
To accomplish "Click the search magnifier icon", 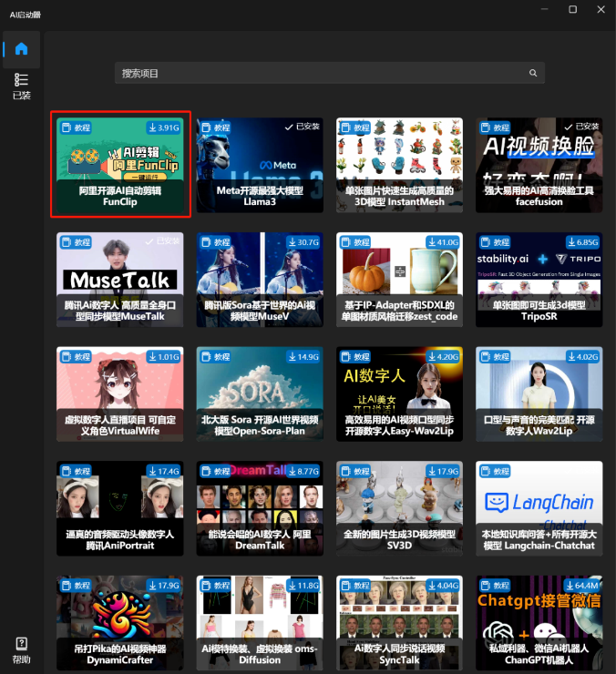I will click(533, 73).
